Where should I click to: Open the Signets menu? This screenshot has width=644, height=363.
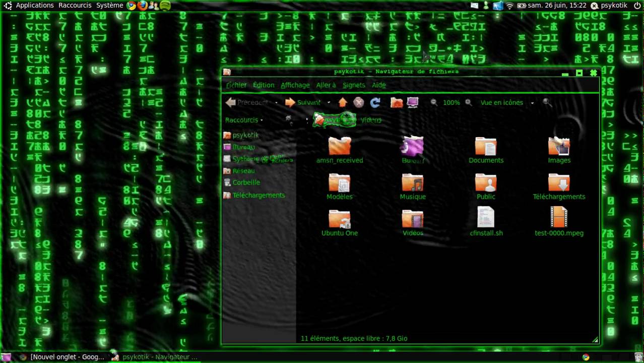coord(354,85)
